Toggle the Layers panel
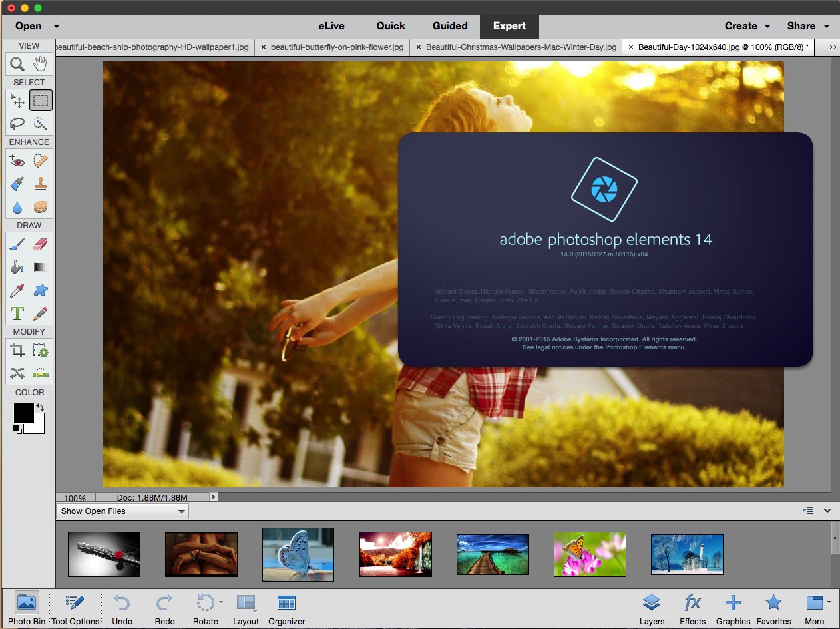840x629 pixels. [652, 609]
